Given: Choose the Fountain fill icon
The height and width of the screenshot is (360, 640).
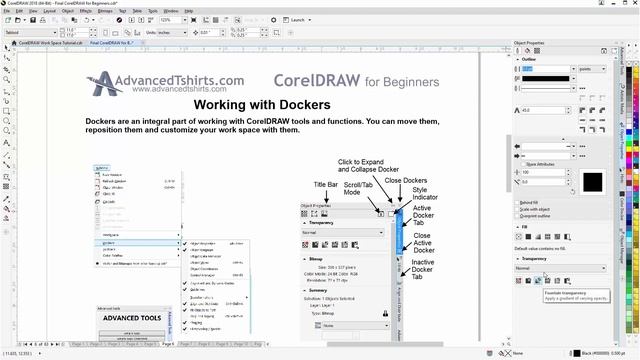Looking at the screenshot, I should (x=538, y=237).
